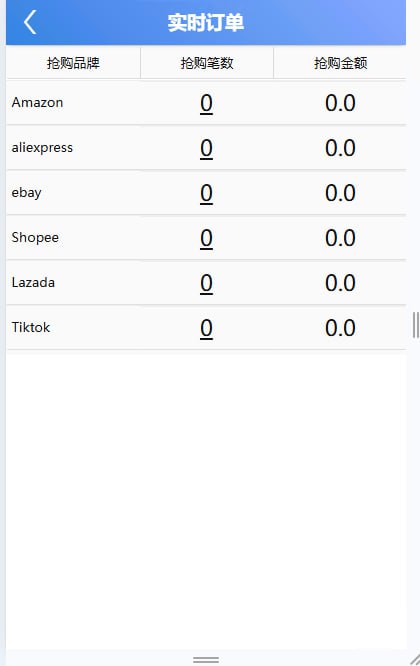Click the Tiktok amount value
420x666 pixels.
tap(340, 328)
